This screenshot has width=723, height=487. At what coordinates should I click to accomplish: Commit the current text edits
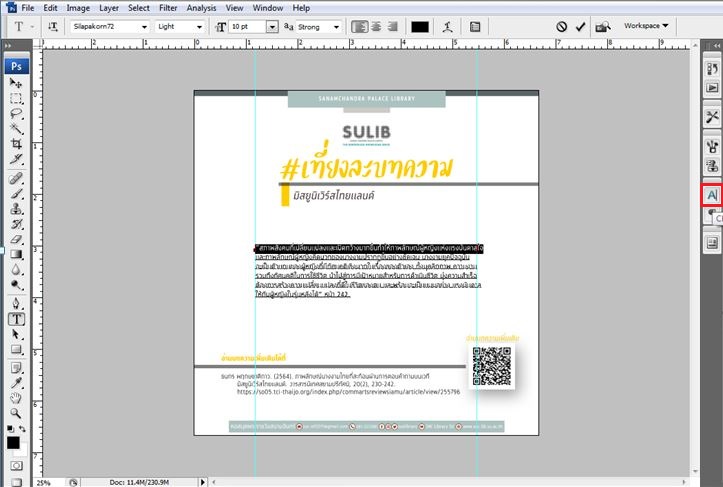[x=580, y=27]
